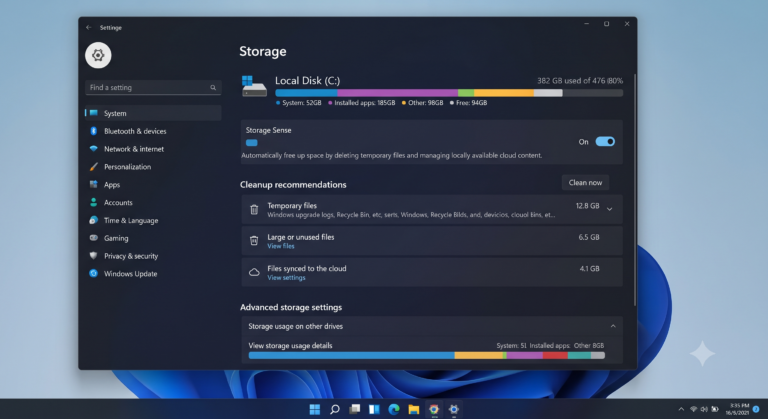The width and height of the screenshot is (768, 419).
Task: Click the Windows Update refresh icon
Action: coord(94,273)
